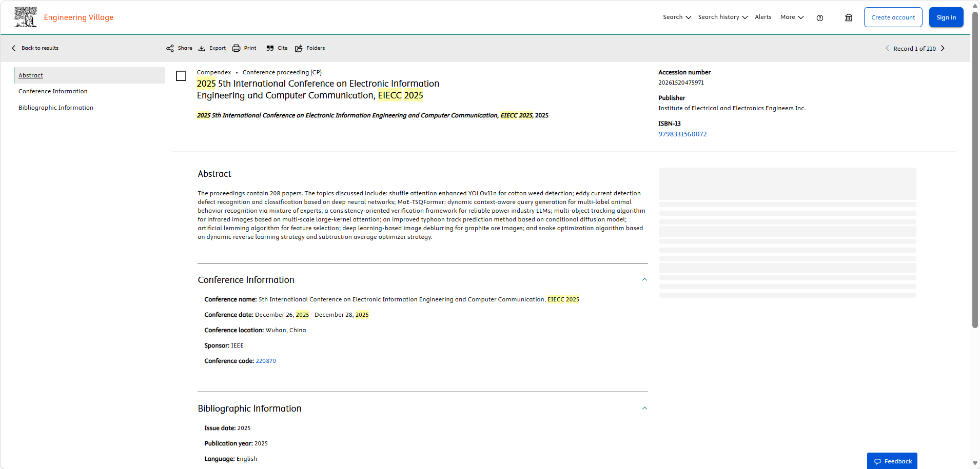
Task: Click the Back to results arrow icon
Action: 14,48
